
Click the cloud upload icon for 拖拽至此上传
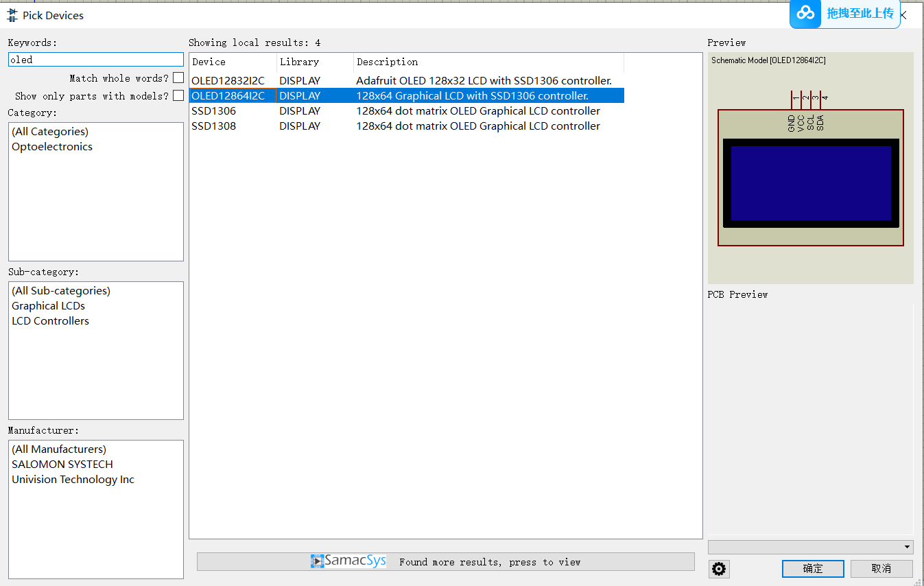(805, 14)
